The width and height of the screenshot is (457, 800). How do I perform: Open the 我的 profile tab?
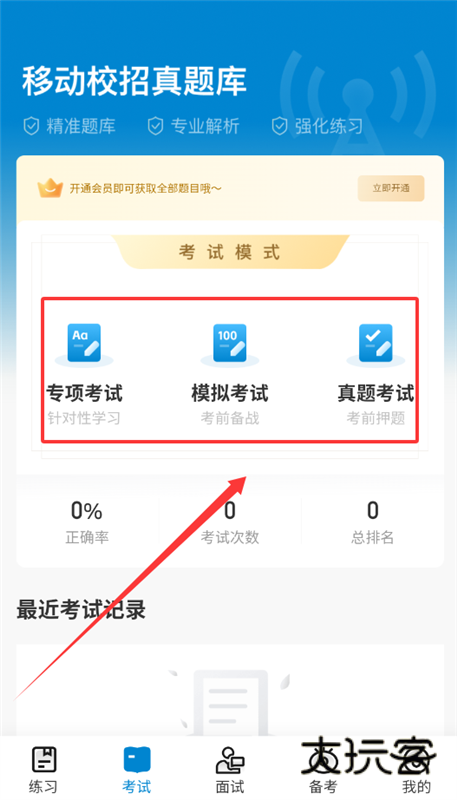coord(416,769)
